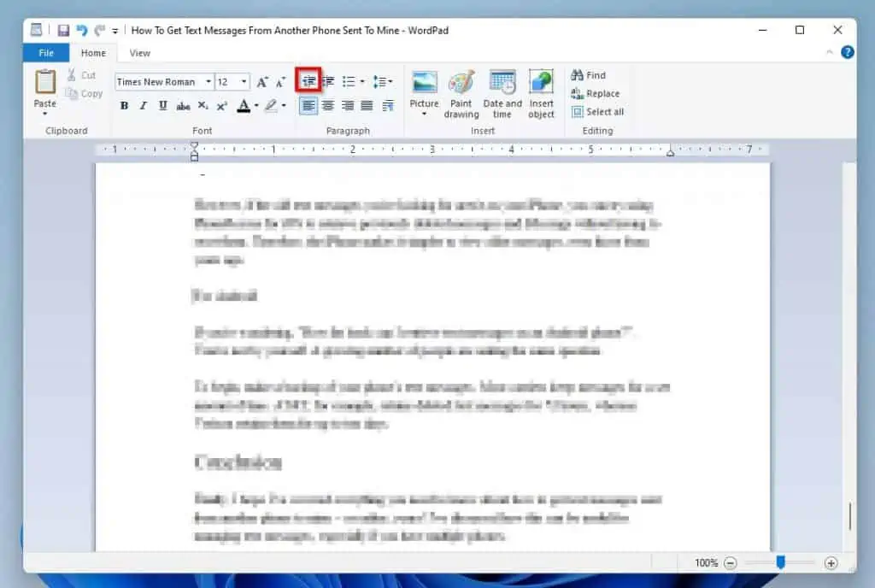Open Customize Quick Access Toolbar arrow

[115, 32]
